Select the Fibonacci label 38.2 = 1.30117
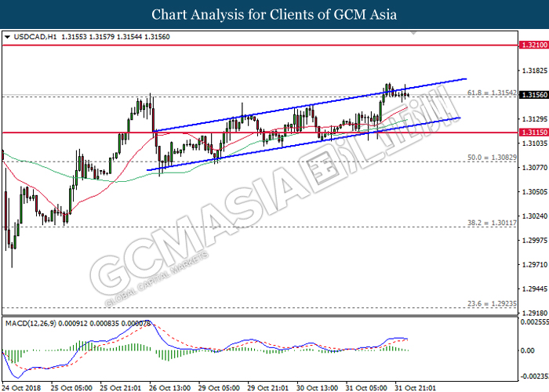Viewport: 549px width, 392px height. tap(492, 223)
